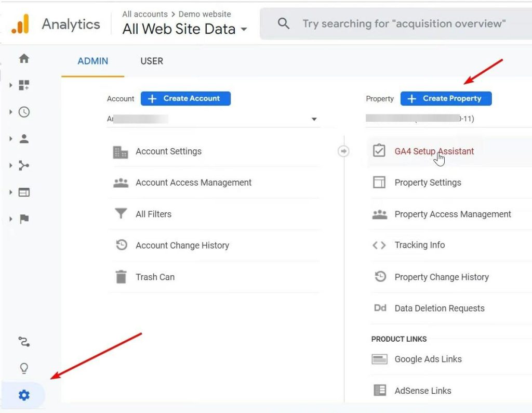Open the Customization dashboard icon
Image resolution: width=532 pixels, height=413 pixels.
coord(24,85)
